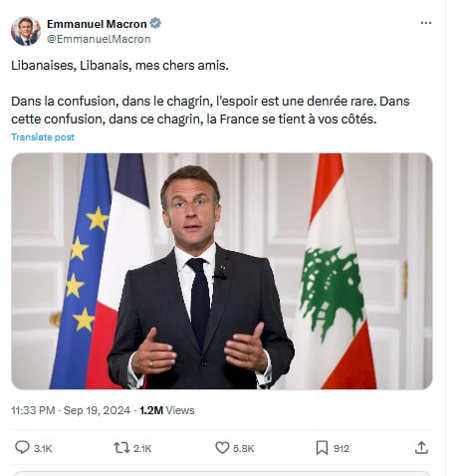Repost using the retweet arrows icon
This screenshot has width=466, height=476.
121,448
